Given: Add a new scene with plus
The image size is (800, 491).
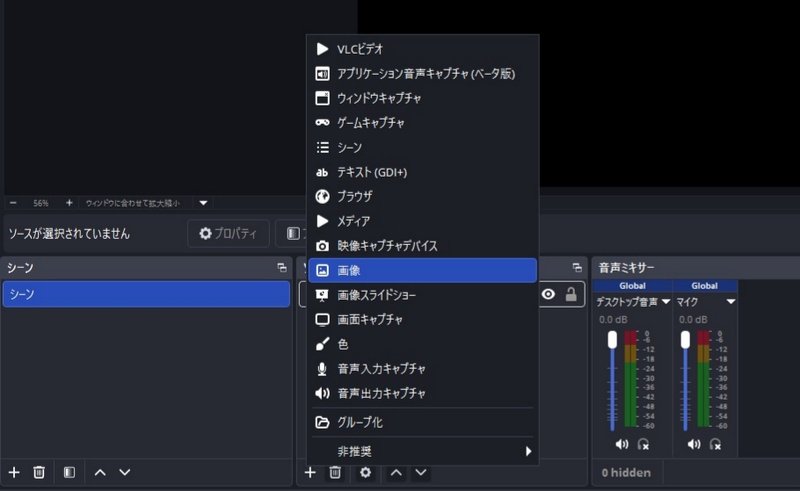Looking at the screenshot, I should 14,472.
